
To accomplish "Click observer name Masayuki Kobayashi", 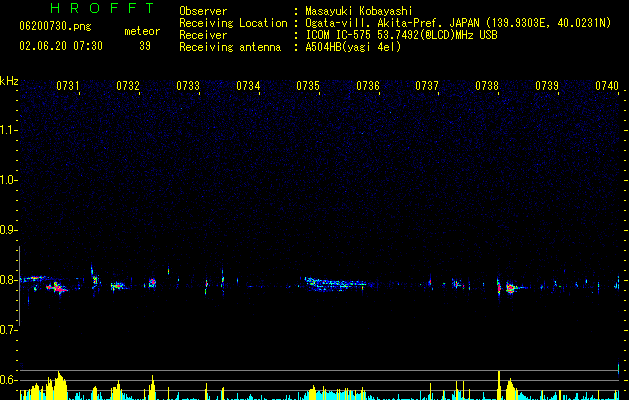I will click(358, 11).
